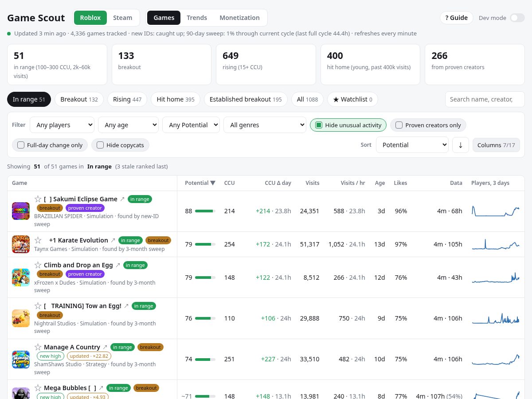
Task: Click proven creator badge on Sakumi Eclipse
Action: point(85,208)
